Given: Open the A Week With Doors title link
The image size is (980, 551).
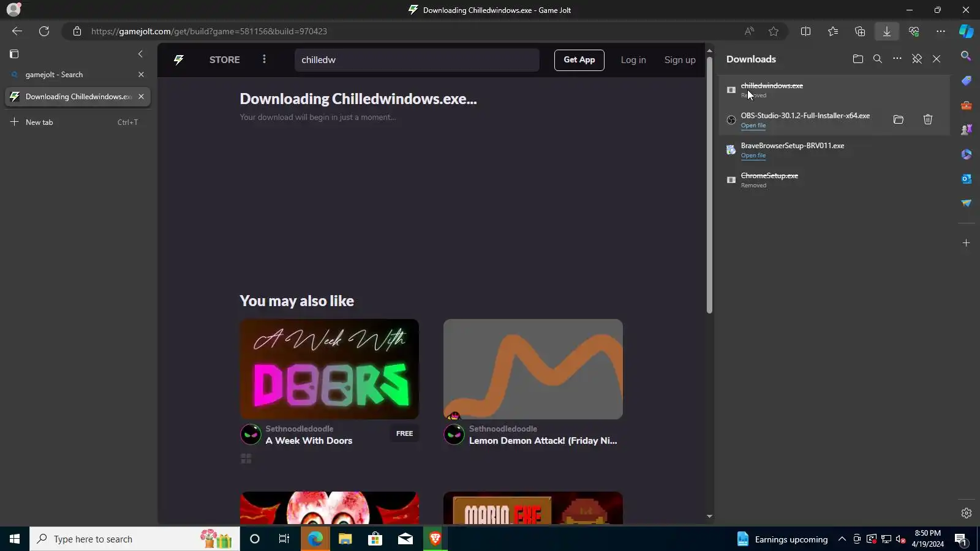Looking at the screenshot, I should coord(309,441).
